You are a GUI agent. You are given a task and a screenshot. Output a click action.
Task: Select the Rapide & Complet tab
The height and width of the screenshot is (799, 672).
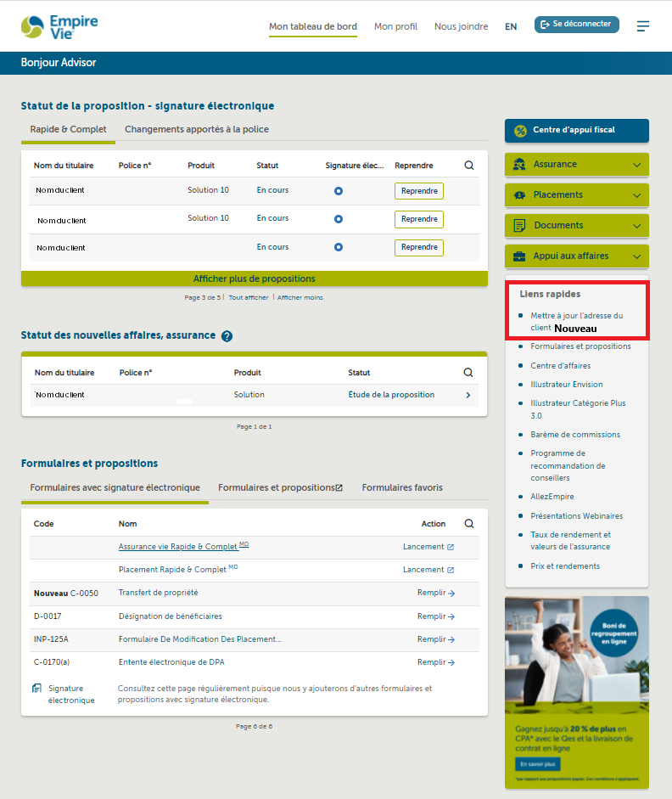point(68,129)
